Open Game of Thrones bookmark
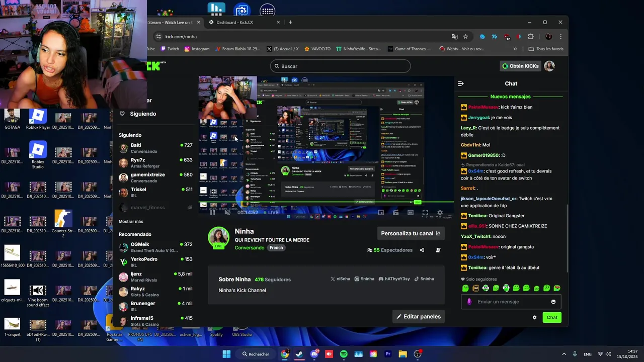The height and width of the screenshot is (362, 644). pyautogui.click(x=410, y=49)
